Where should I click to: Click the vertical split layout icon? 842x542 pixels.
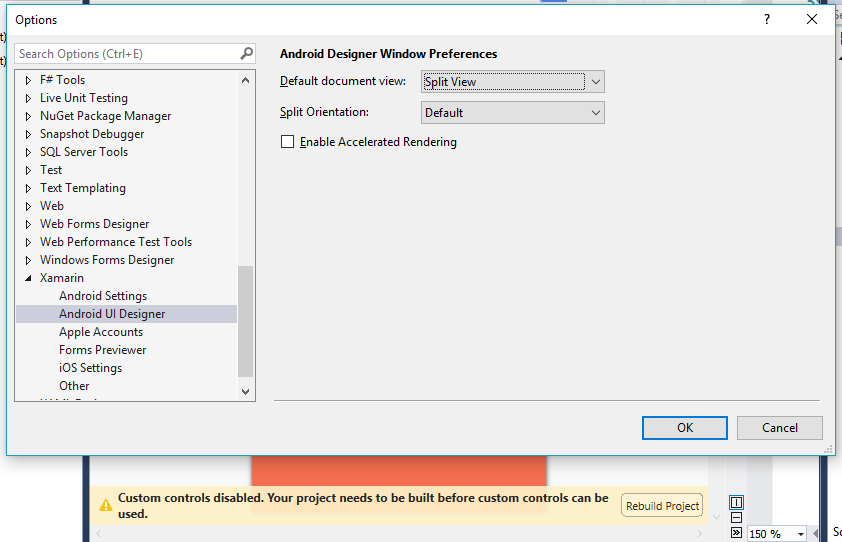click(736, 502)
